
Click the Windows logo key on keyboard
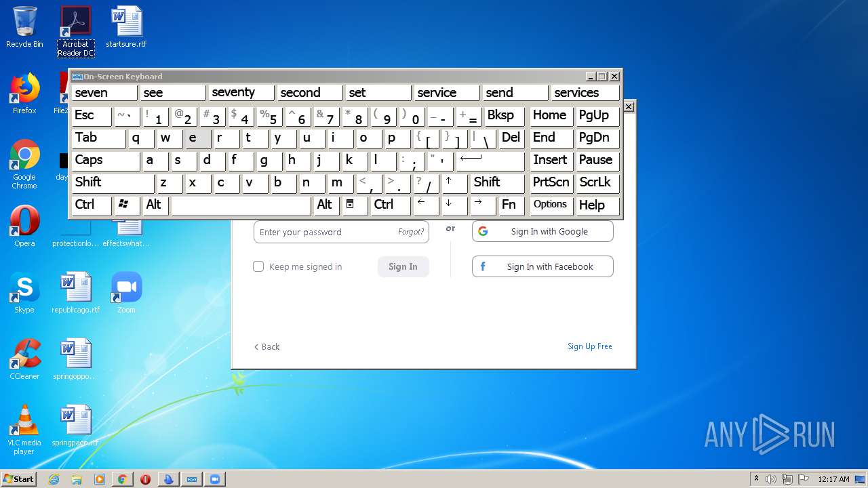click(127, 205)
